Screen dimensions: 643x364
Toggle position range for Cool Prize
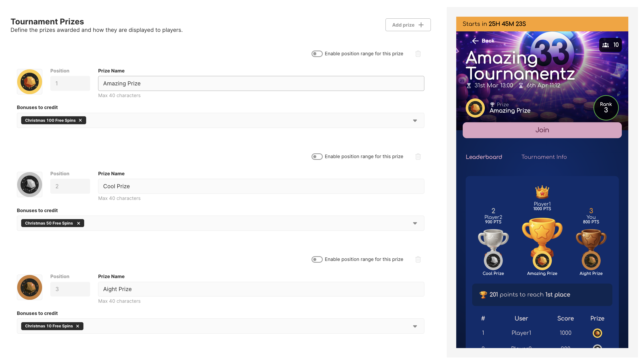(x=317, y=157)
